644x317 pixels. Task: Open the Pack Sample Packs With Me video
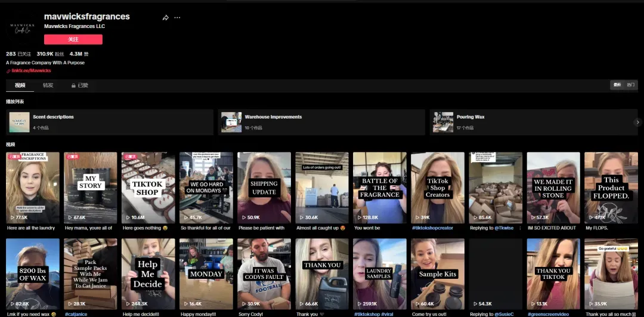91,274
